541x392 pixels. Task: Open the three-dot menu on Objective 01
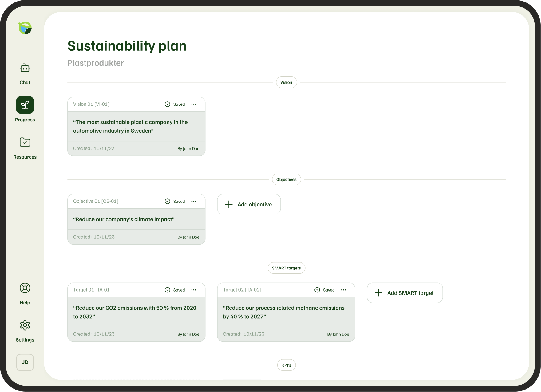[x=194, y=201]
